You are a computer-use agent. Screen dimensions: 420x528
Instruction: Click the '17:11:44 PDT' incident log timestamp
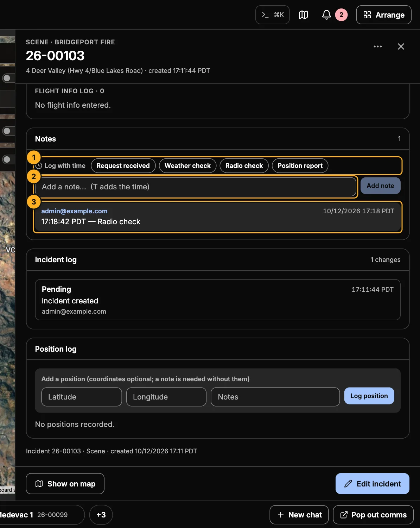click(373, 289)
